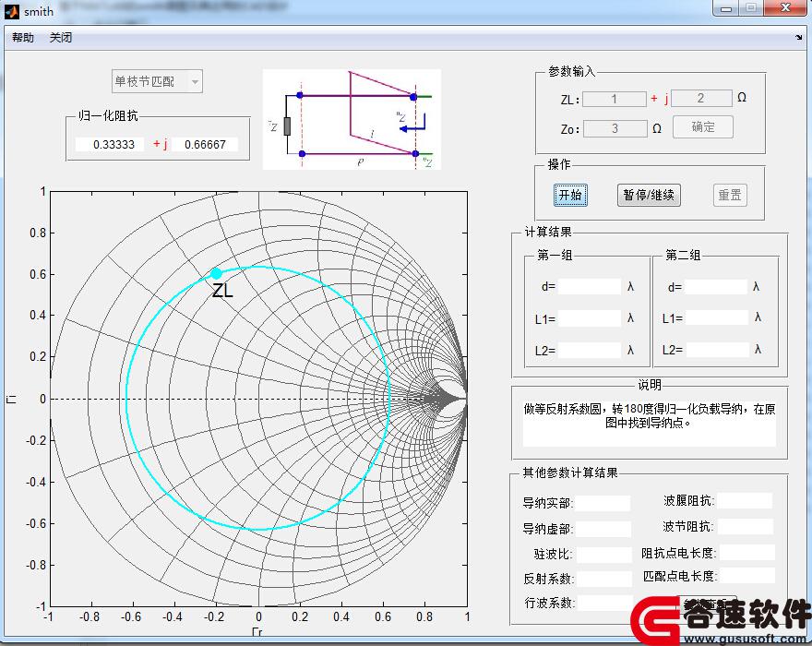The image size is (812, 646).
Task: Click the 第二组 group label
Action: (x=683, y=255)
